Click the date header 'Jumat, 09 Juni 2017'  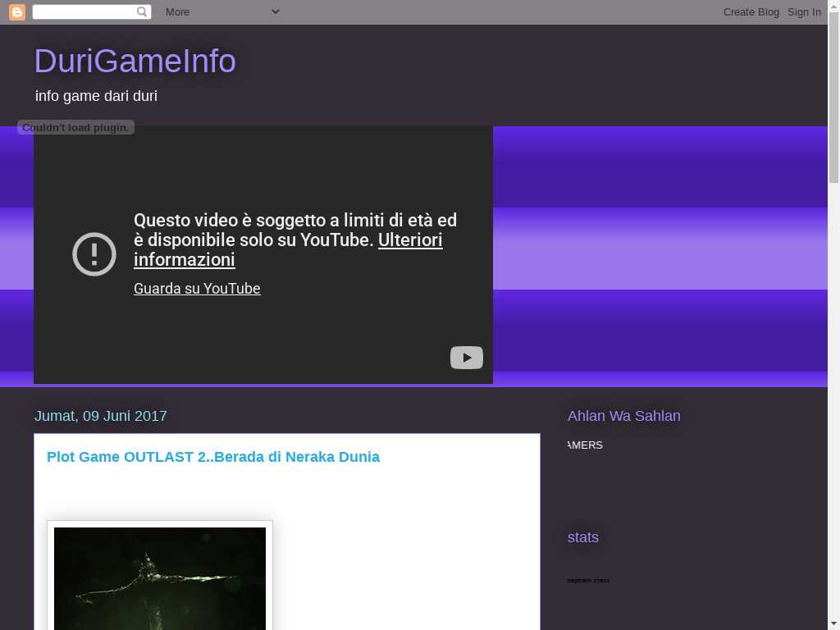(x=101, y=416)
